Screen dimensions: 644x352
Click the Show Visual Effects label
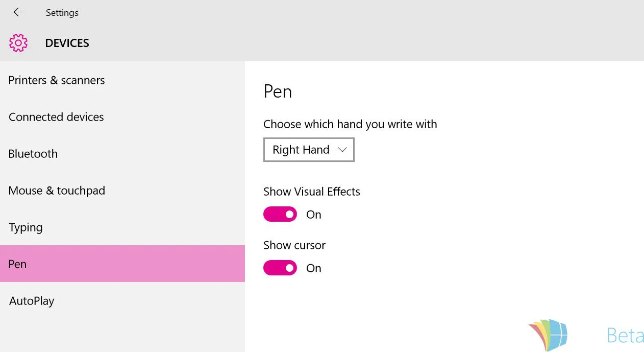tap(312, 192)
